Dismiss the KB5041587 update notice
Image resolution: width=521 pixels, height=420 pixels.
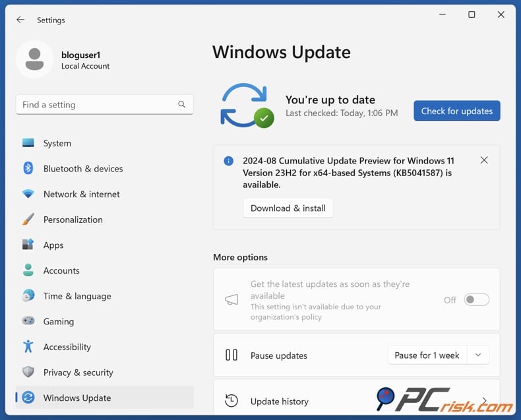(484, 160)
